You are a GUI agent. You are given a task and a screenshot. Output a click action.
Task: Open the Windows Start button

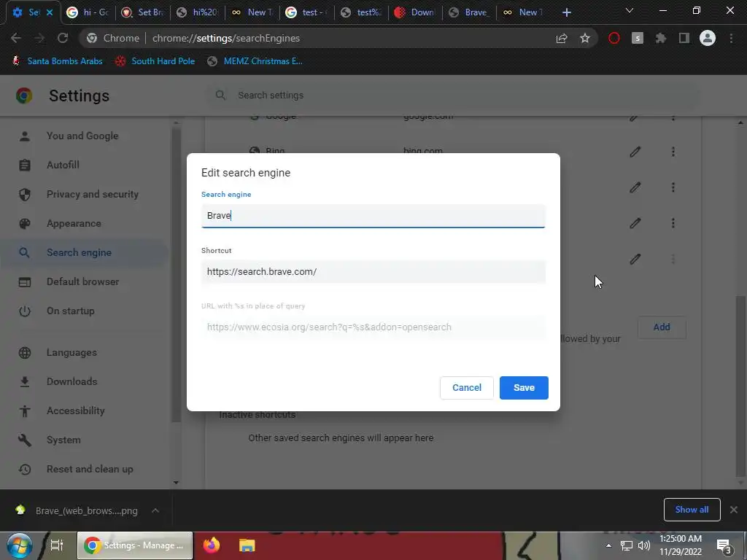click(19, 545)
